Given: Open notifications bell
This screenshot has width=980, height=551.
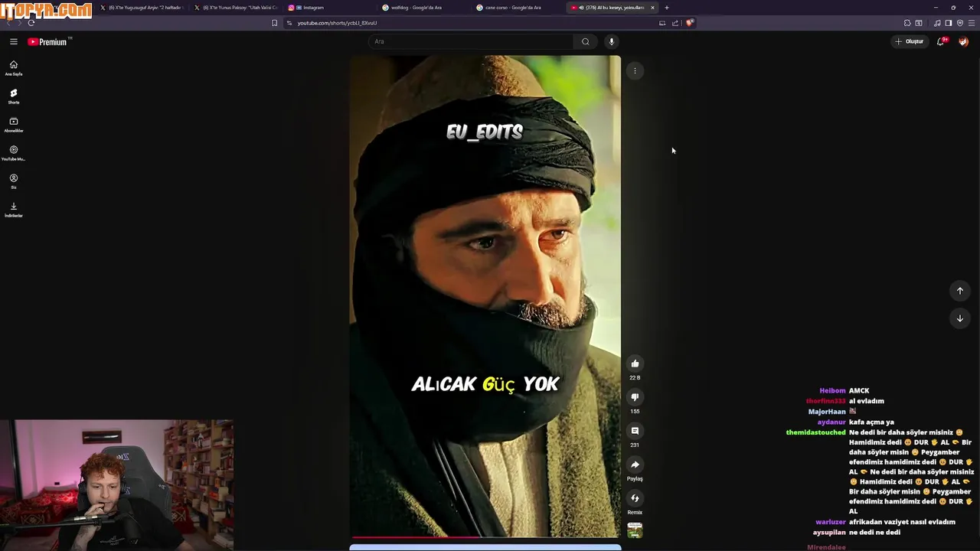Looking at the screenshot, I should [941, 41].
